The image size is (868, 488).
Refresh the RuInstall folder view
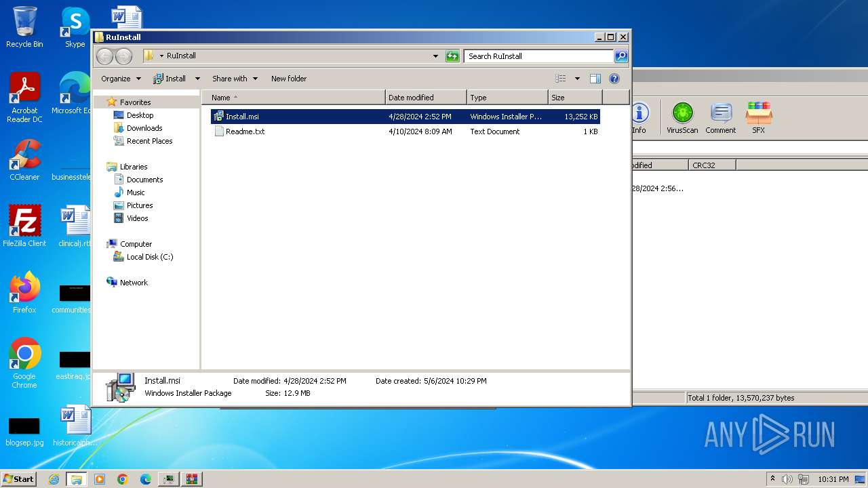click(x=452, y=56)
